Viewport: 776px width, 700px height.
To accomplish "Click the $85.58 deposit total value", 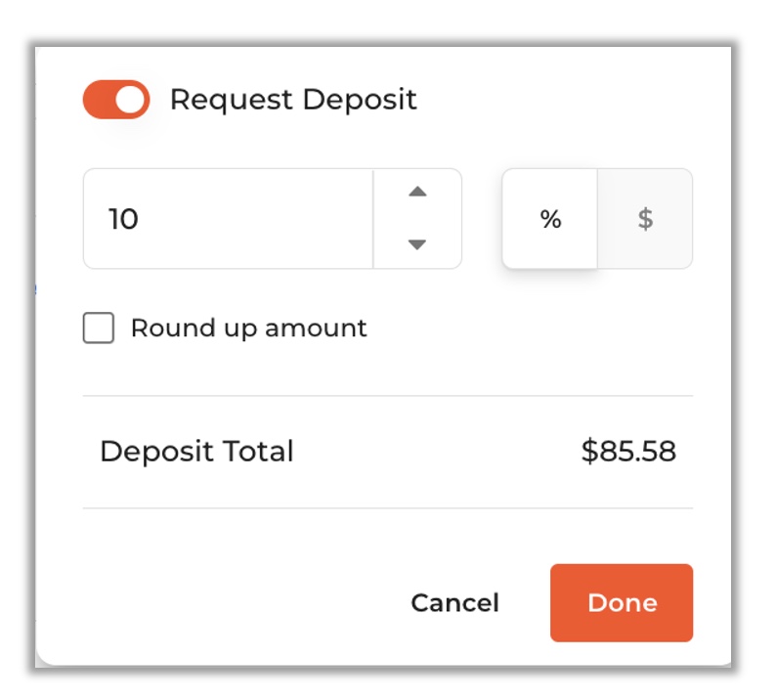I will (628, 451).
